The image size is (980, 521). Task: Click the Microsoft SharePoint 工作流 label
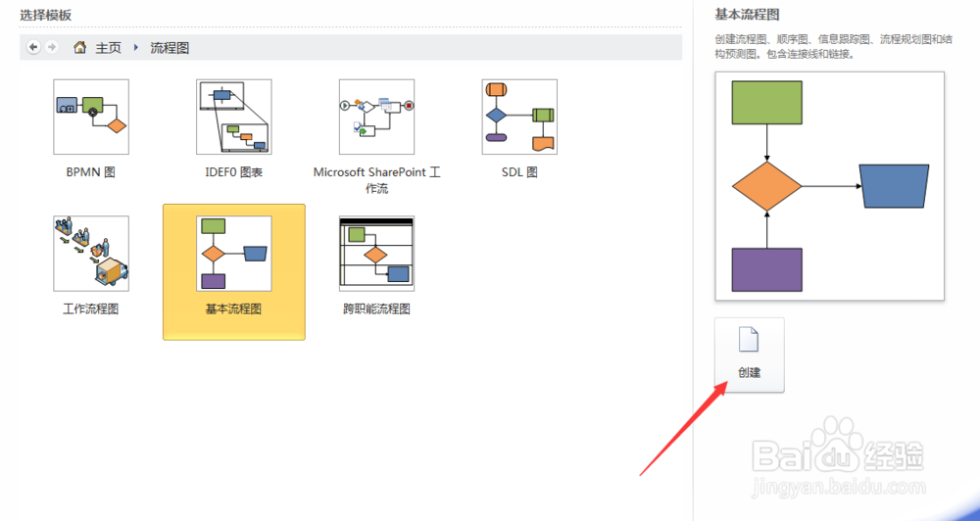tap(377, 180)
